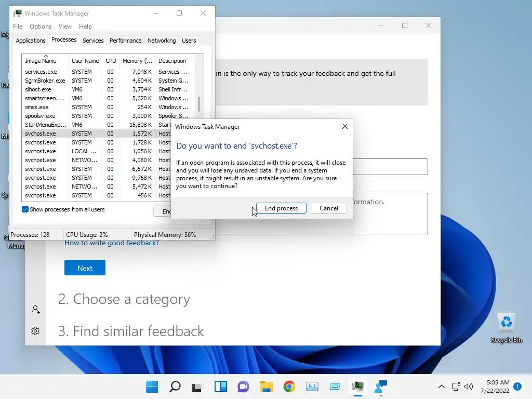
Task: Open File Explorer from taskbar
Action: coord(267,387)
